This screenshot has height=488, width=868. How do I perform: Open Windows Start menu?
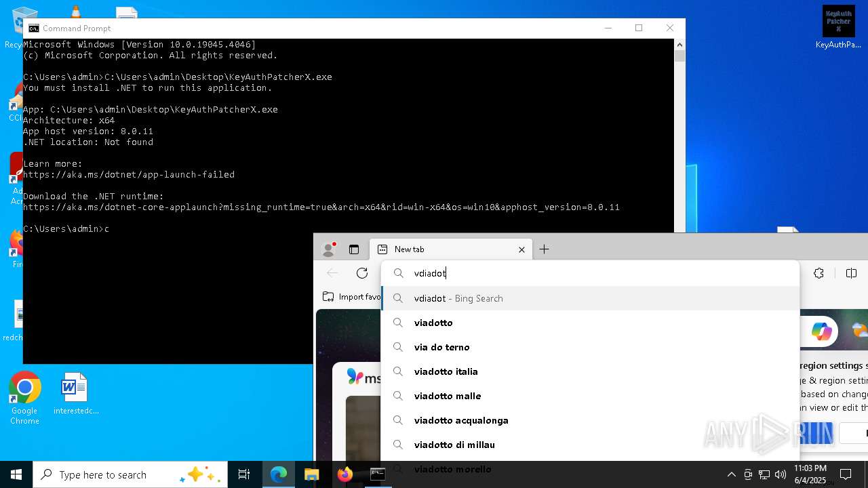(x=16, y=474)
